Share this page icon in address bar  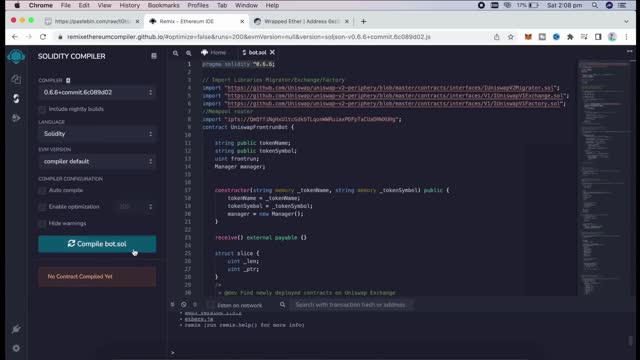pyautogui.click(x=496, y=37)
